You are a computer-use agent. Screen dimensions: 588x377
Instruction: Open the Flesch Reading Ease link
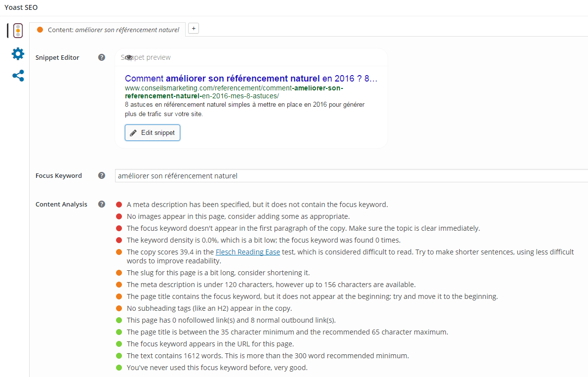tap(248, 252)
